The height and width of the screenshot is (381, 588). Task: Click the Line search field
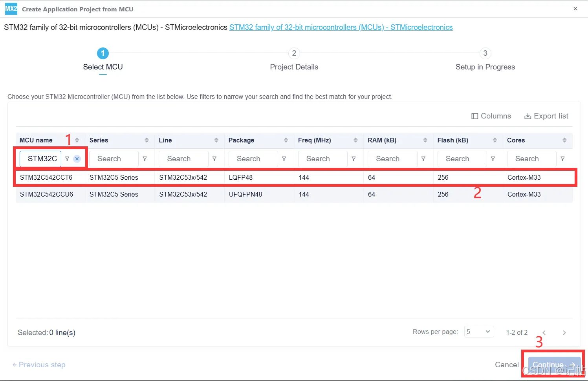[183, 159]
